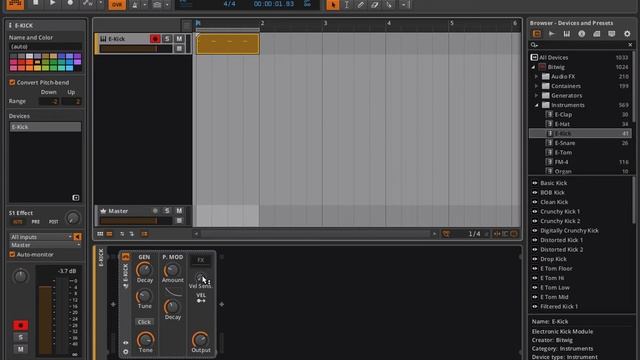This screenshot has width=640, height=360.
Task: Click the Master track volume fader
Action: 136,221
